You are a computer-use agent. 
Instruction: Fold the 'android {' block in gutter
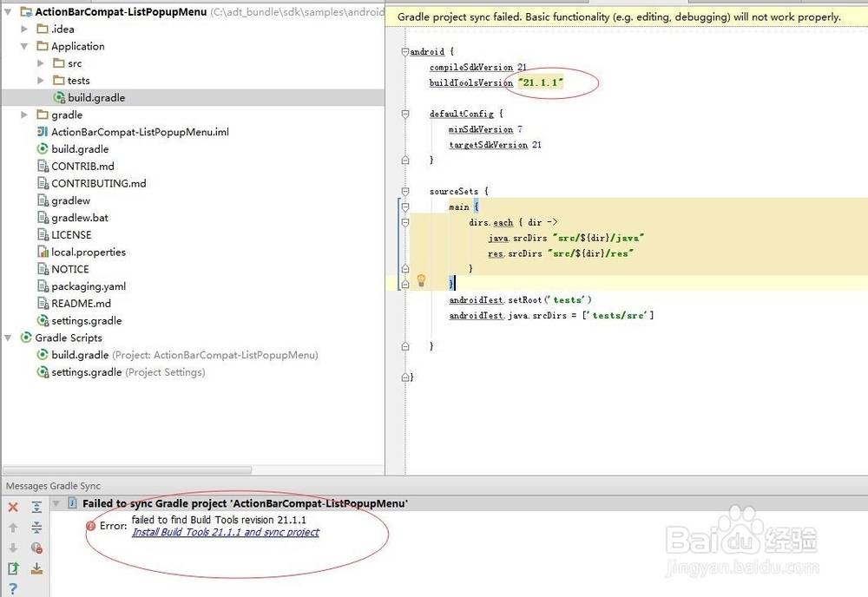(405, 51)
